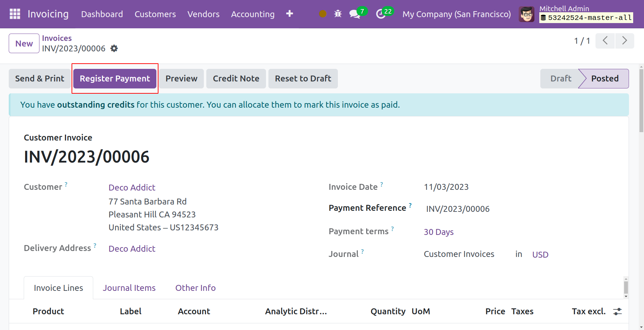The image size is (644, 330).
Task: Click the page vertical scrollbar
Action: (x=641, y=101)
